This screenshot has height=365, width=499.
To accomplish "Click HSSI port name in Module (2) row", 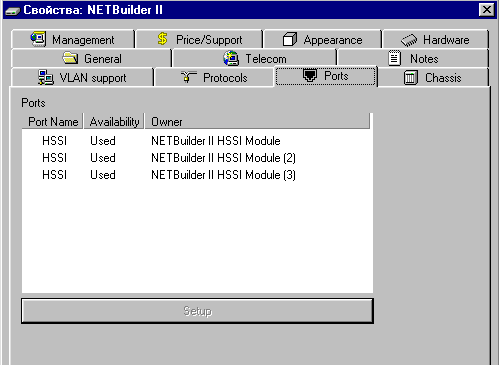I will 55,158.
